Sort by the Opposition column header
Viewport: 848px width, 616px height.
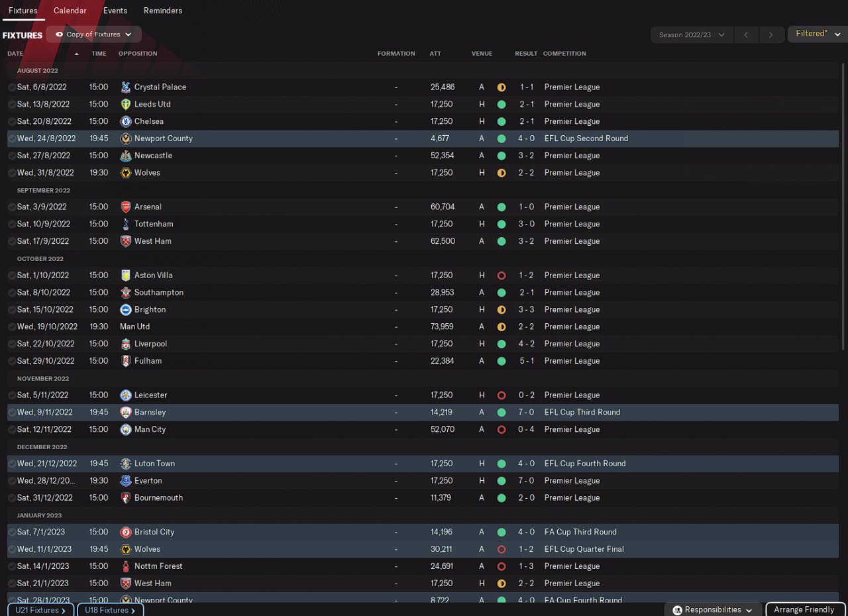pyautogui.click(x=138, y=54)
